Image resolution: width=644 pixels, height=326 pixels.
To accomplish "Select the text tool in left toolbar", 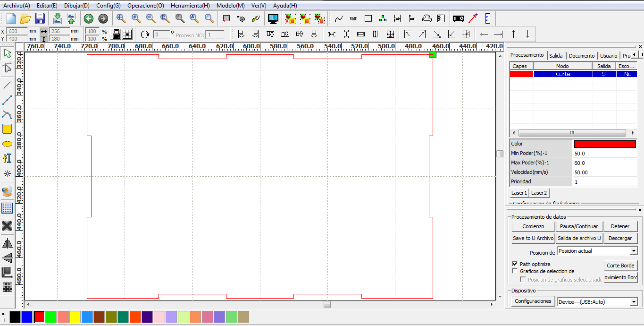I will [x=7, y=158].
